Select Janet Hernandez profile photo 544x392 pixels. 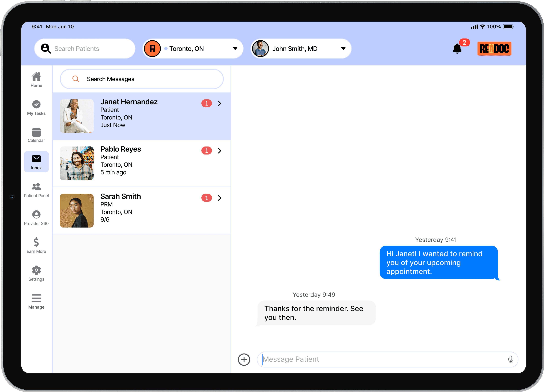point(77,116)
